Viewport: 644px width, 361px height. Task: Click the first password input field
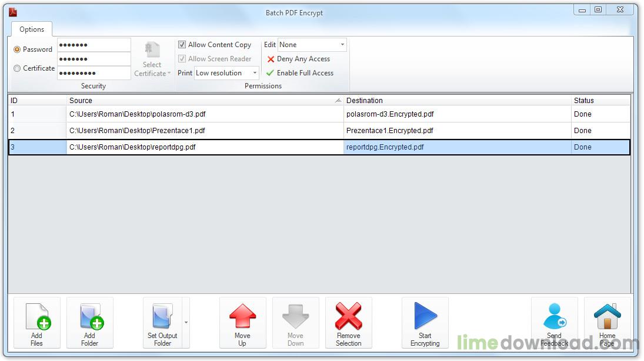pyautogui.click(x=94, y=45)
